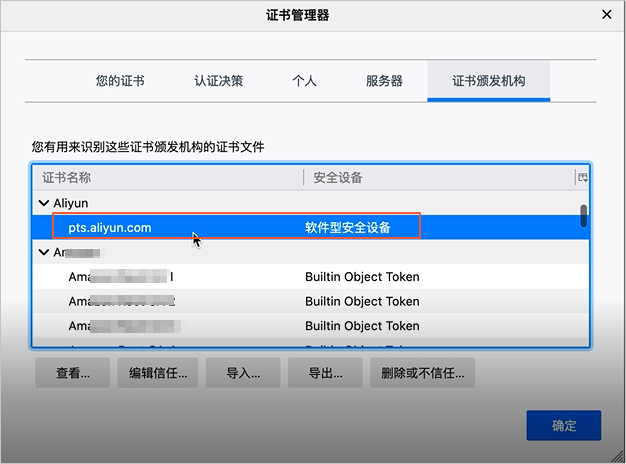Select the first Builtin Object Token row
Screen dimensions: 626x464
(x=311, y=276)
